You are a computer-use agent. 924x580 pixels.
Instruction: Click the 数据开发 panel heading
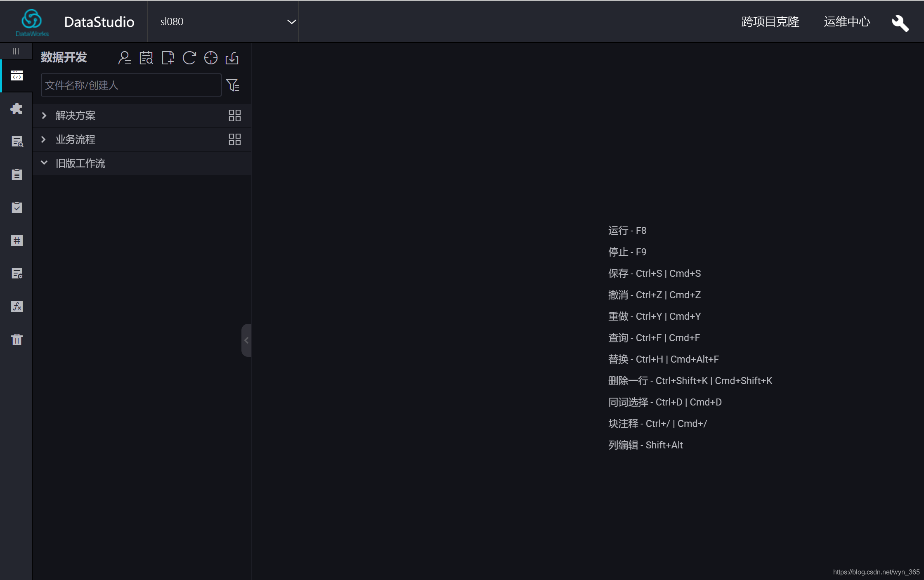[64, 57]
